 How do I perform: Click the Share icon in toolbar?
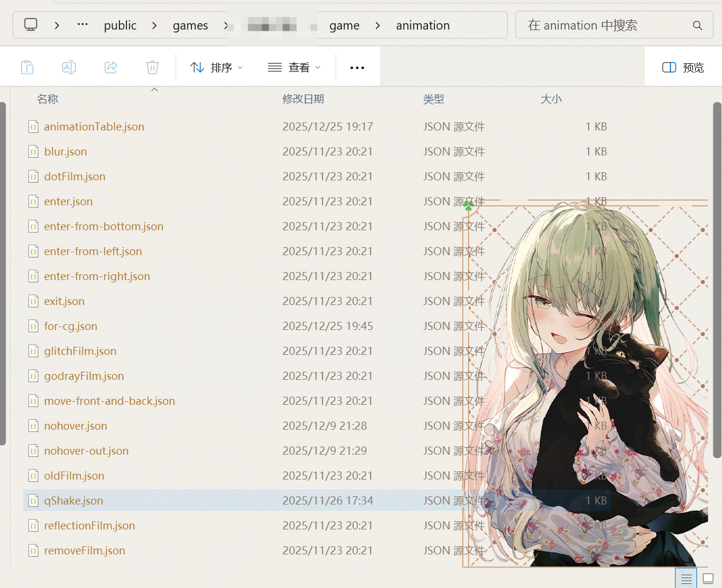point(111,67)
